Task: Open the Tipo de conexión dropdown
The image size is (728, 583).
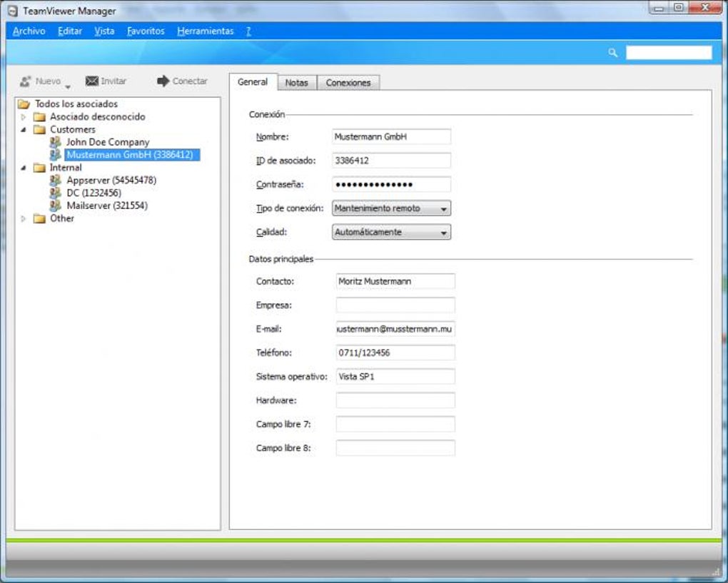Action: click(391, 208)
